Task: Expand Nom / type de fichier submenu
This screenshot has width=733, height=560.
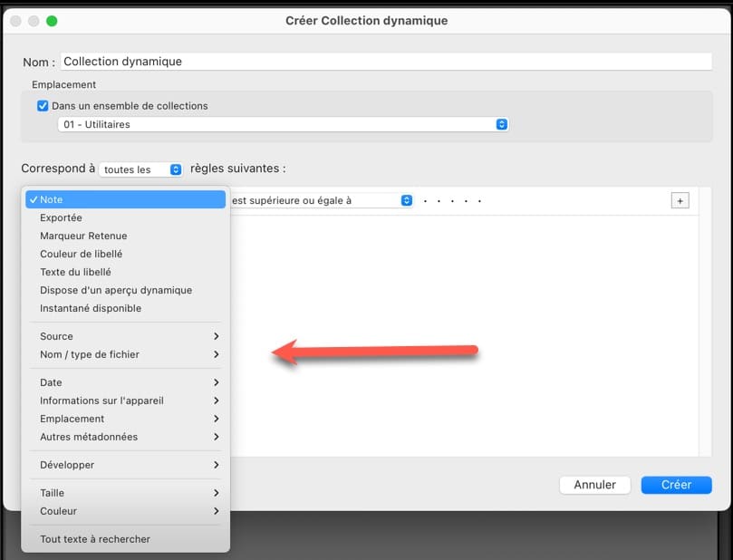Action: (125, 355)
